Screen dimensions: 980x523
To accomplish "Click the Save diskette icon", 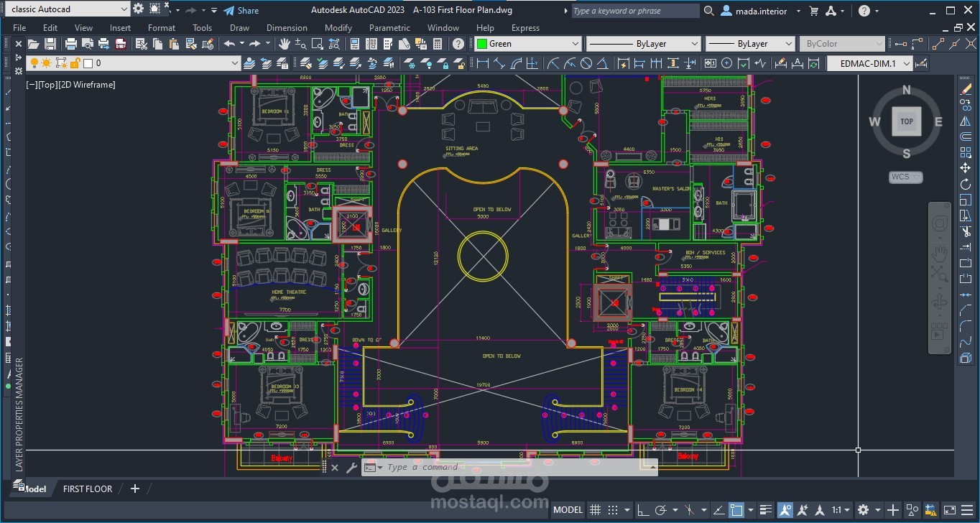I will coord(50,44).
